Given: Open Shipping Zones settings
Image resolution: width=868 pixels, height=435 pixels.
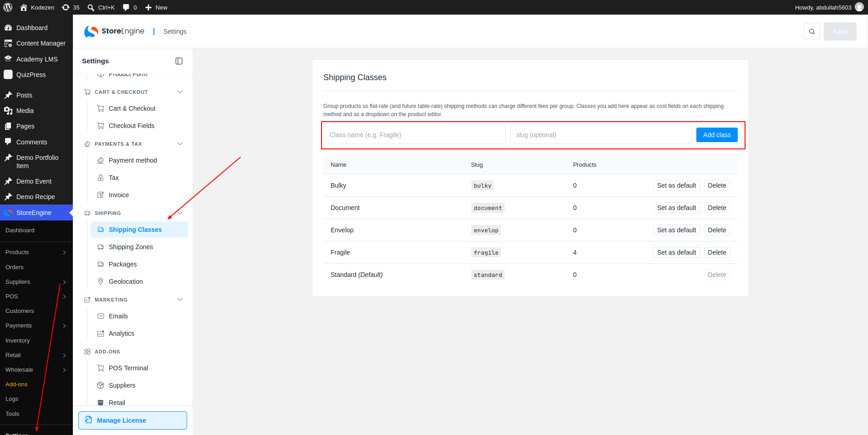Looking at the screenshot, I should [x=139, y=247].
